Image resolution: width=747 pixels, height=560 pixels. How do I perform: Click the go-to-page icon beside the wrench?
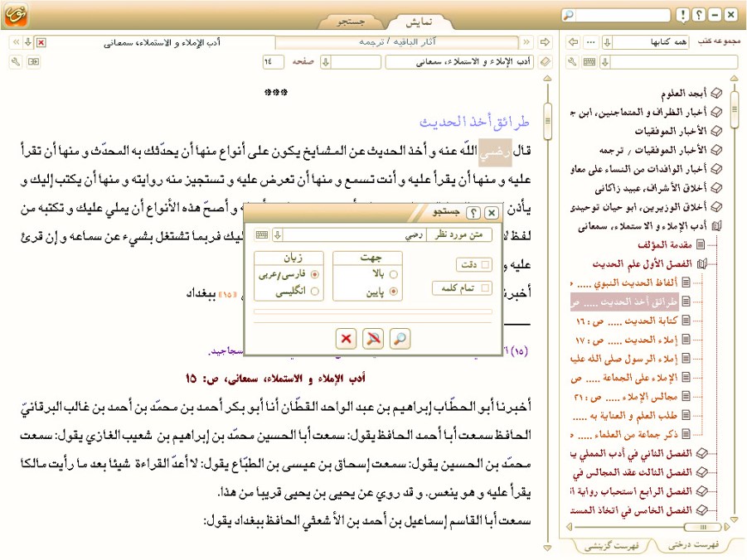click(x=33, y=62)
